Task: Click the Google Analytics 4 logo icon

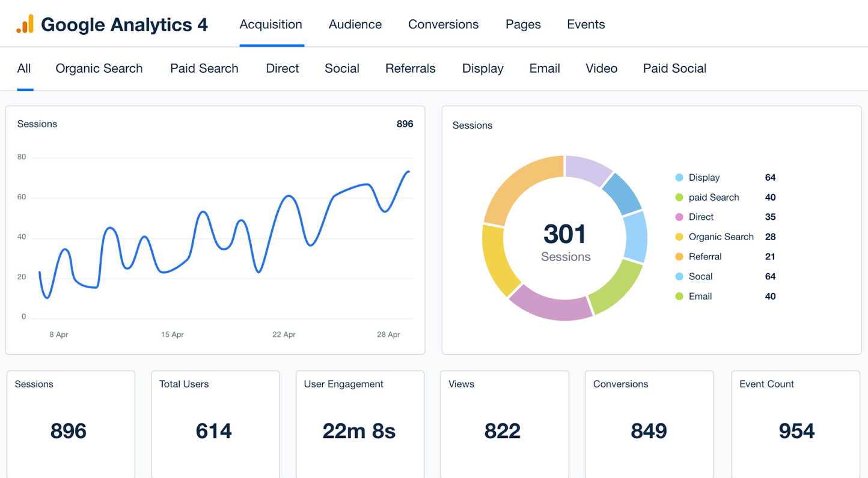Action: point(24,24)
